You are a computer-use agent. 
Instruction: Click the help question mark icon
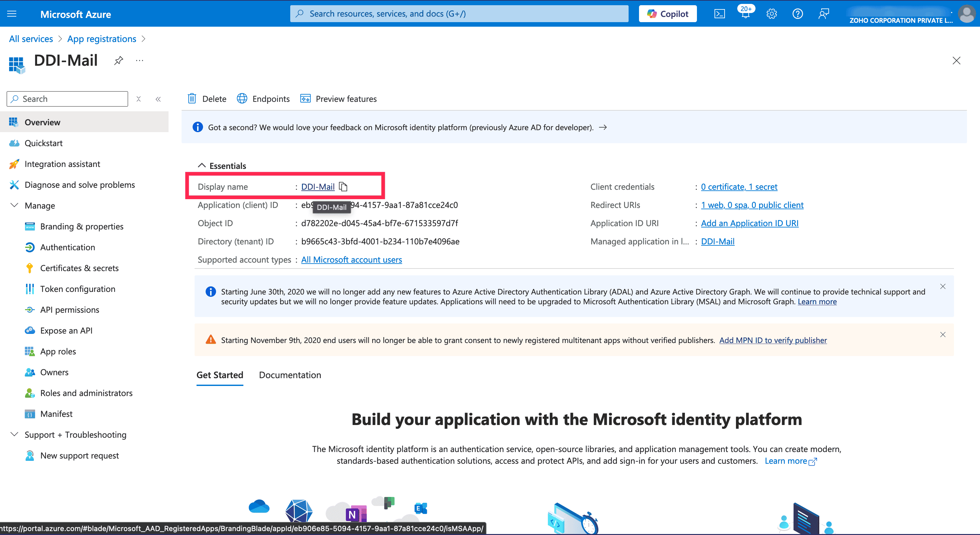click(797, 14)
